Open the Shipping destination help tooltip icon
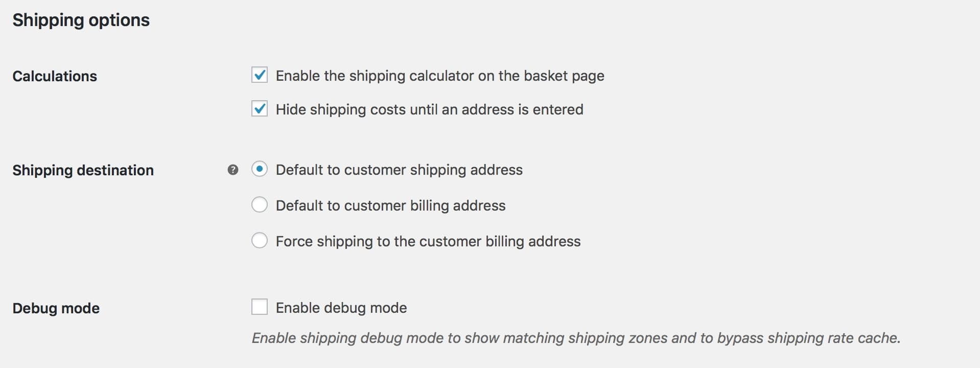 tap(233, 170)
